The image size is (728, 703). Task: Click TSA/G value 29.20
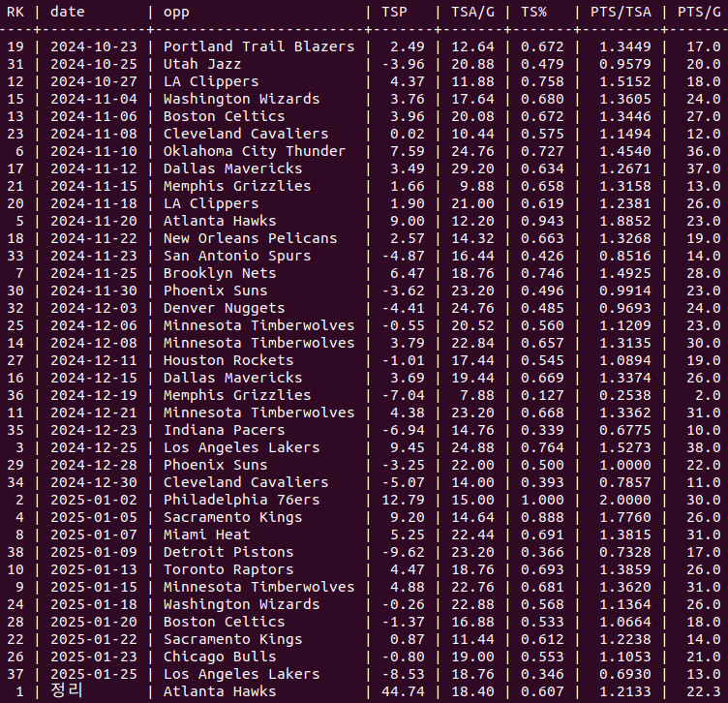(472, 168)
